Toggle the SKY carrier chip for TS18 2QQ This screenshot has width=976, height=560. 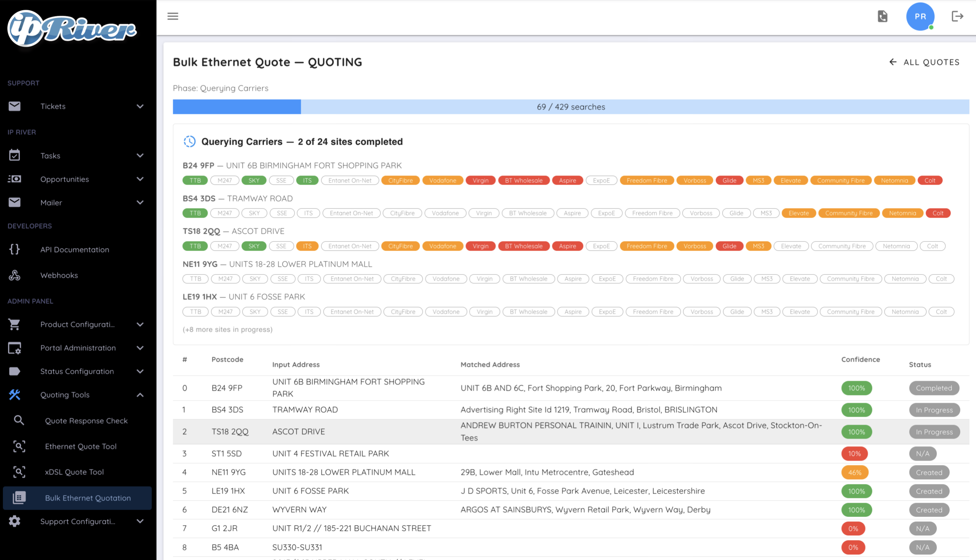click(x=254, y=246)
